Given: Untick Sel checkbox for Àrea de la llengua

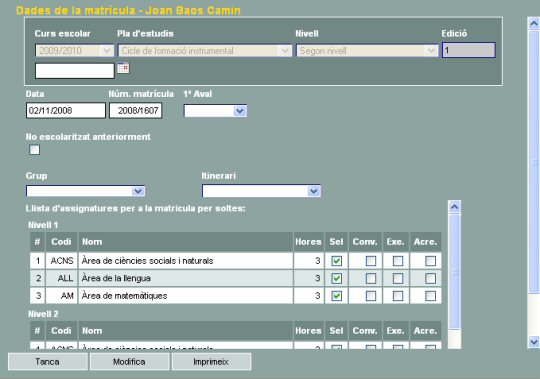Looking at the screenshot, I should point(336,278).
